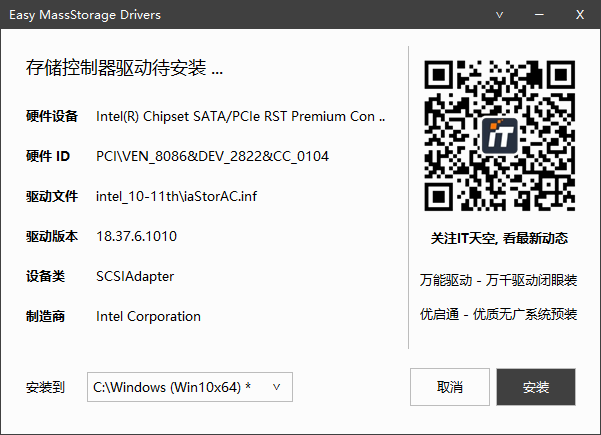Open the 优启通 promotional link

click(498, 314)
